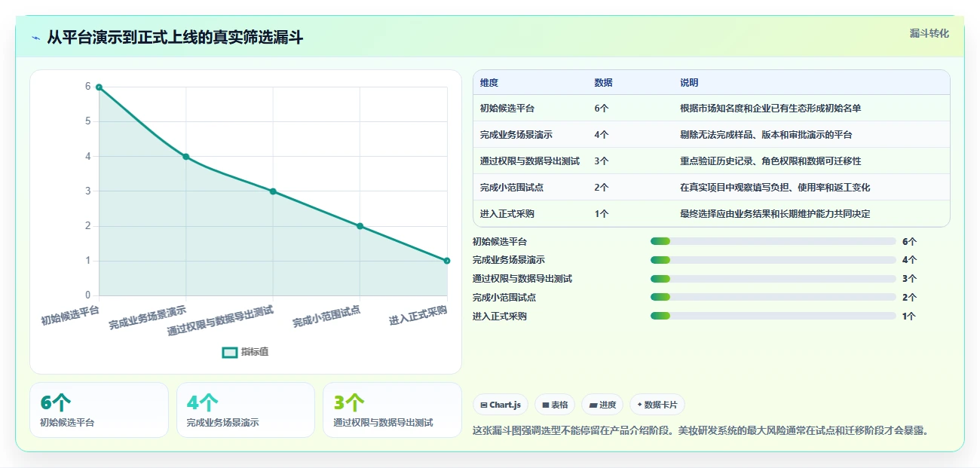Click the 完成小范围试点 progress bar

tap(773, 298)
